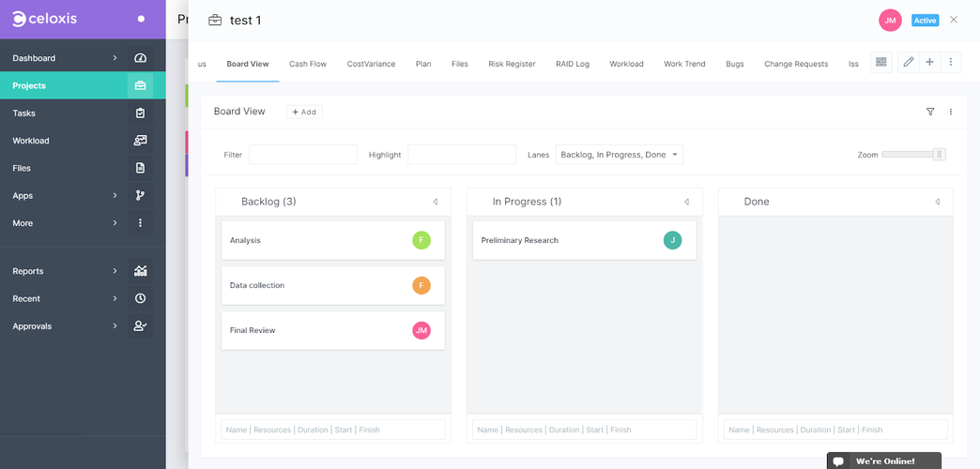Click the plus icon in tab bar
The image size is (980, 469).
929,62
